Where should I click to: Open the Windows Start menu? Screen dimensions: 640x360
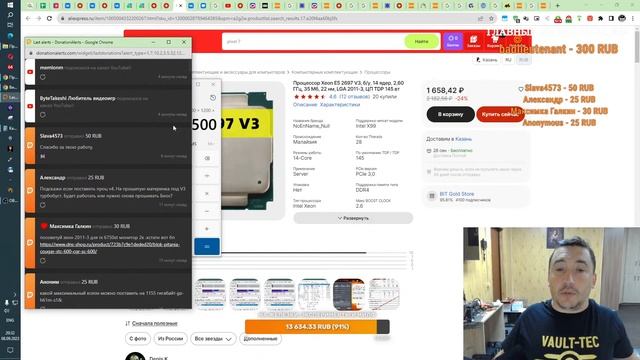coord(10,5)
